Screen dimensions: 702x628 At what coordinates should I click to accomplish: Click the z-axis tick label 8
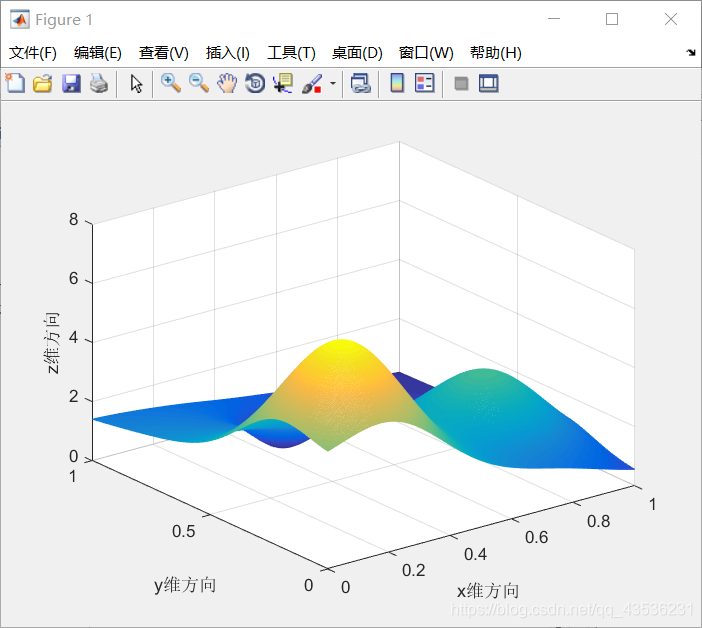pos(73,219)
